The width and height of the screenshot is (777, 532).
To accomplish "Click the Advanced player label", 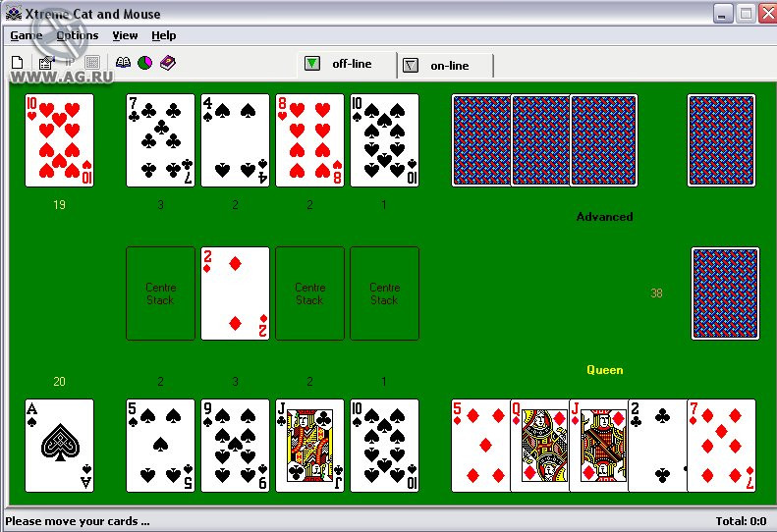I will pyautogui.click(x=604, y=217).
